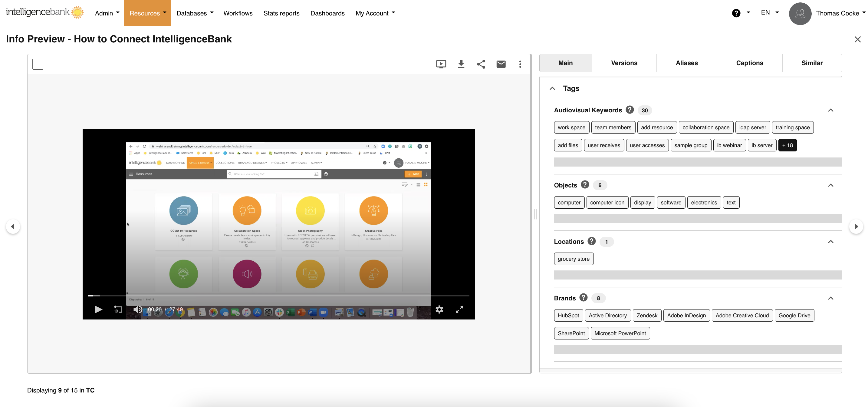The width and height of the screenshot is (868, 407).
Task: Show 18 more keywords with +18 button
Action: (x=787, y=145)
